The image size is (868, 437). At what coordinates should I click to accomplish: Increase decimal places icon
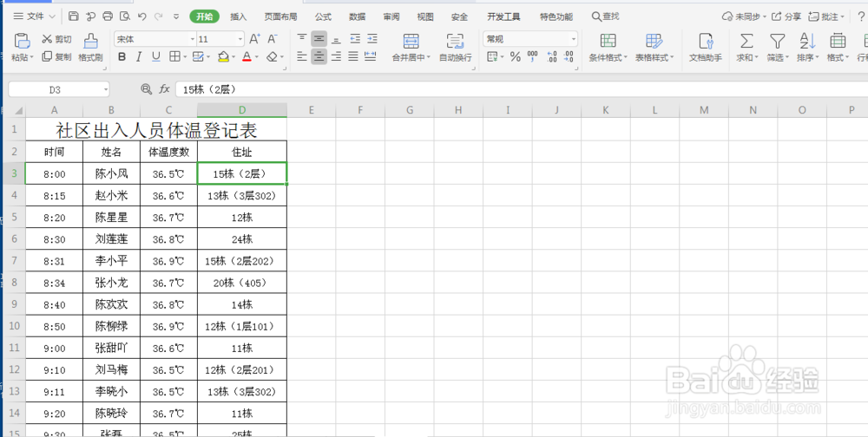point(551,56)
